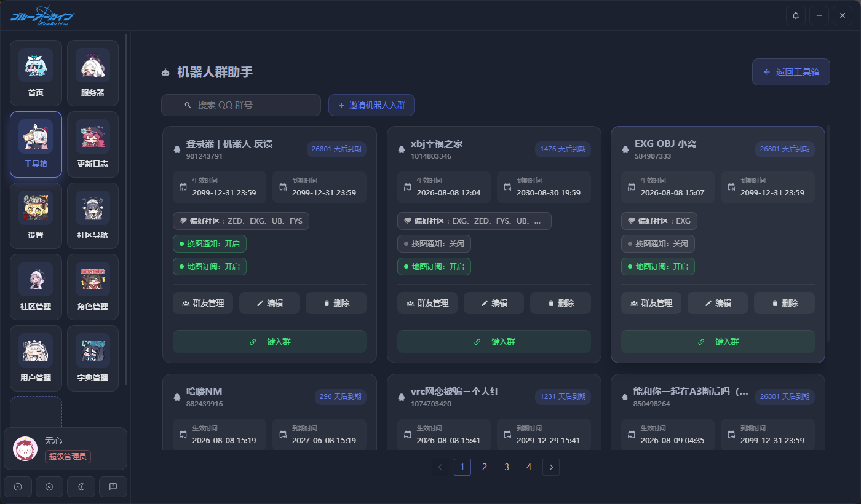
Task: Toggle 换图通知 on the xbj幸福之家 card
Action: tap(434, 244)
